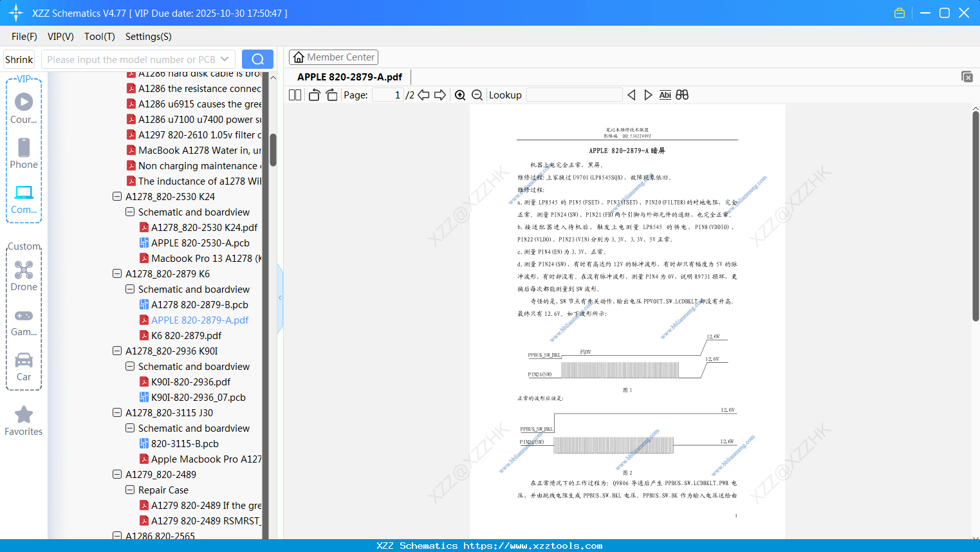This screenshot has width=980, height=552.
Task: Collapse Schematic and boardview under A1278_820-2879 K6
Action: tap(130, 289)
